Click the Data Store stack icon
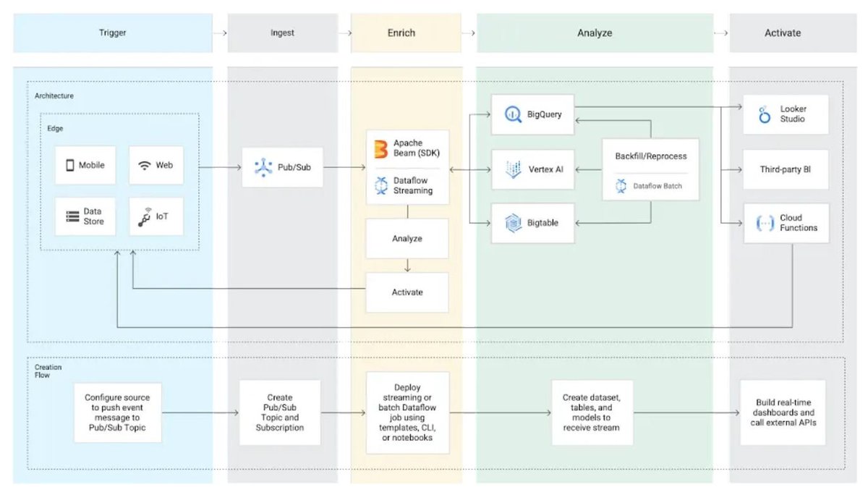 coord(72,216)
